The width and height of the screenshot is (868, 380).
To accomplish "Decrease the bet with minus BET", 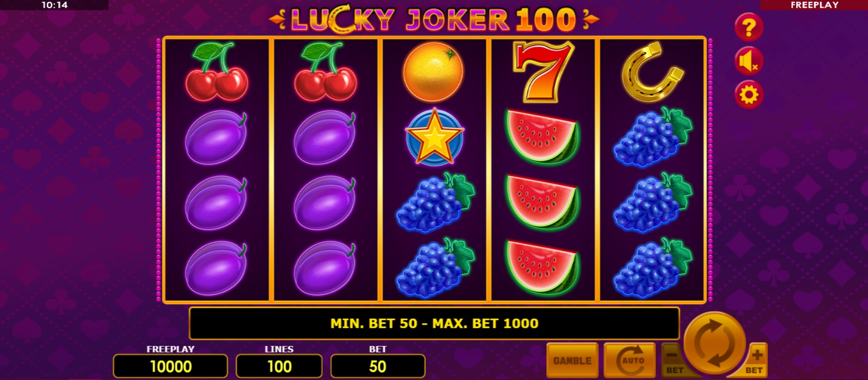I will pyautogui.click(x=673, y=361).
